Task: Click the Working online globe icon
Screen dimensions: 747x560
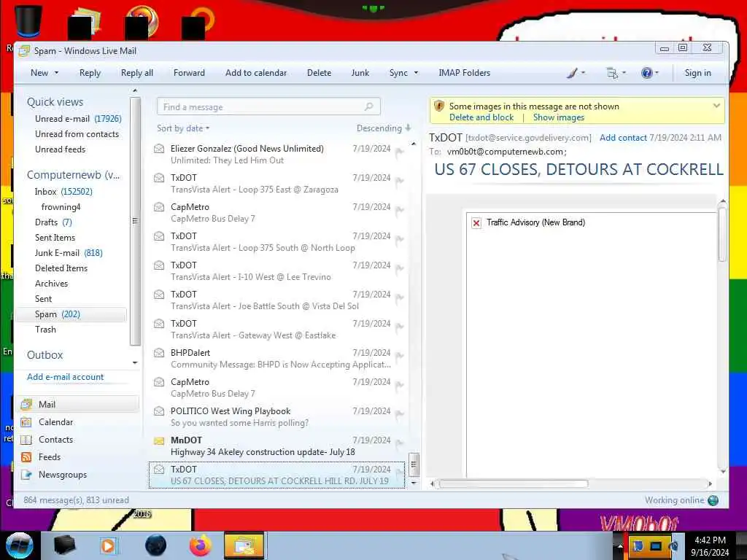Action: 713,500
